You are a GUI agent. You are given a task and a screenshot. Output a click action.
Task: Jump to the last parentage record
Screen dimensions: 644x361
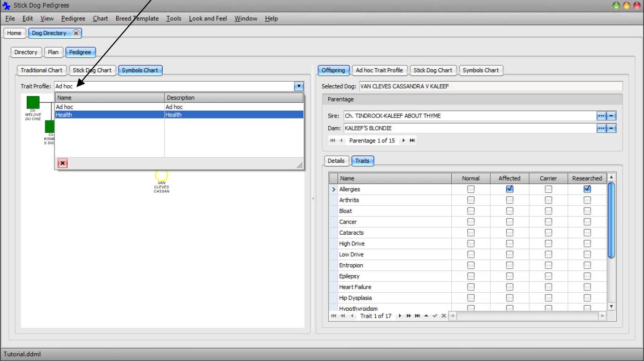(412, 141)
